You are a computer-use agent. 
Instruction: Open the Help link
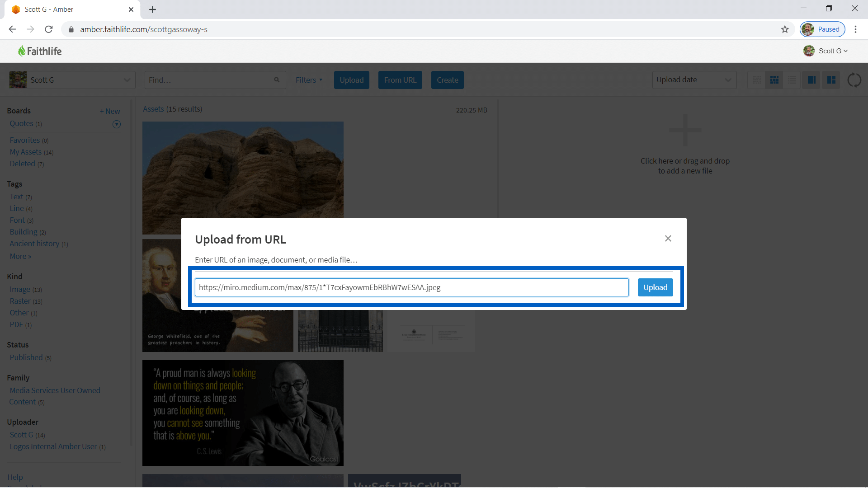click(15, 477)
